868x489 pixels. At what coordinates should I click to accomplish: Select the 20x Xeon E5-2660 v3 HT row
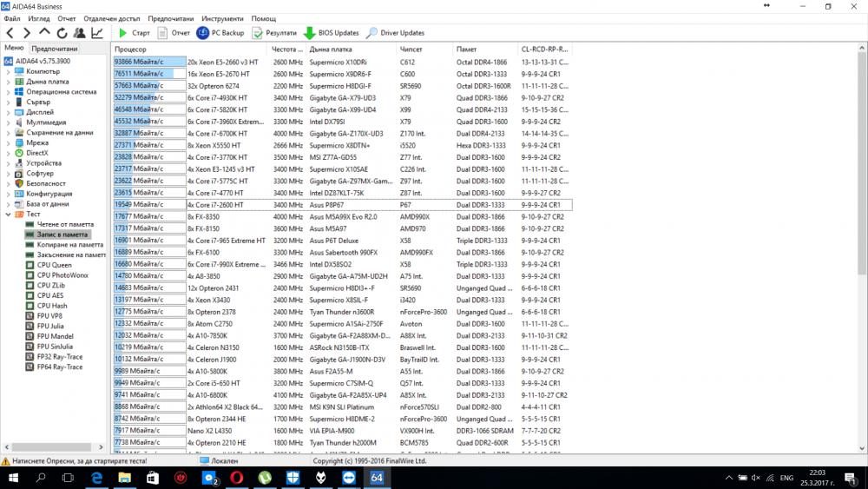point(343,62)
